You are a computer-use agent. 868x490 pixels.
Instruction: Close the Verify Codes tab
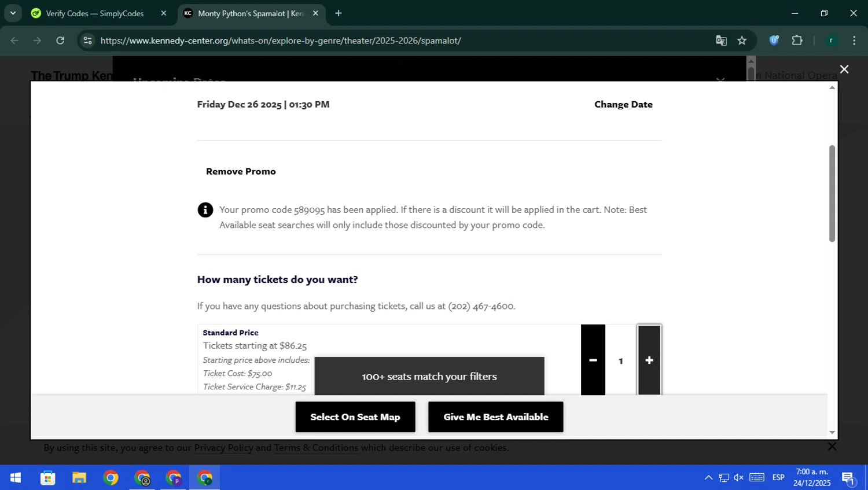[x=164, y=13]
